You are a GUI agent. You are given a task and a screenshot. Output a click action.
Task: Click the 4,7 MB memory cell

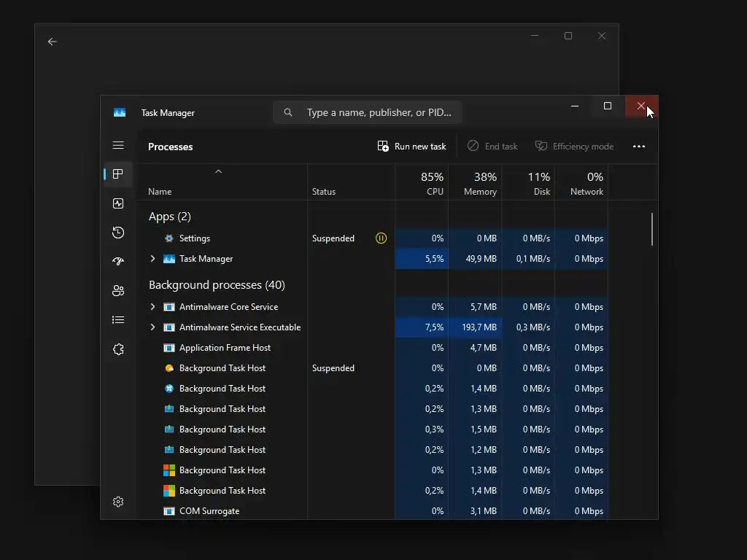coord(475,348)
